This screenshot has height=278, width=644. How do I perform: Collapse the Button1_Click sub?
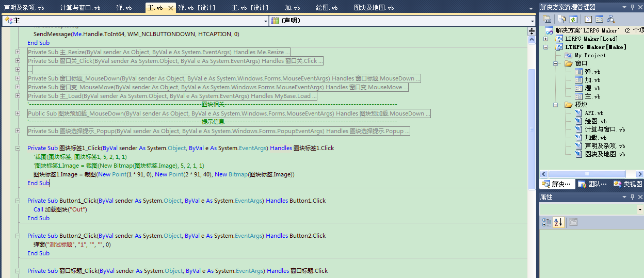[18, 201]
